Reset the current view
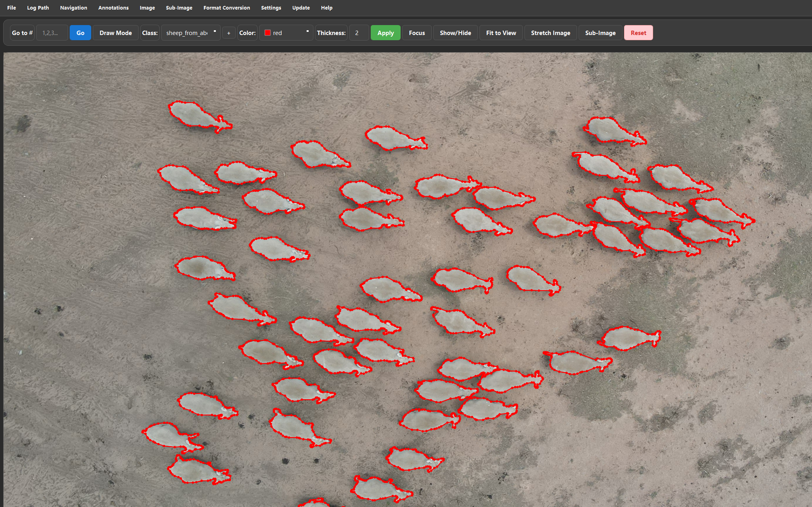The height and width of the screenshot is (507, 812). [638, 33]
